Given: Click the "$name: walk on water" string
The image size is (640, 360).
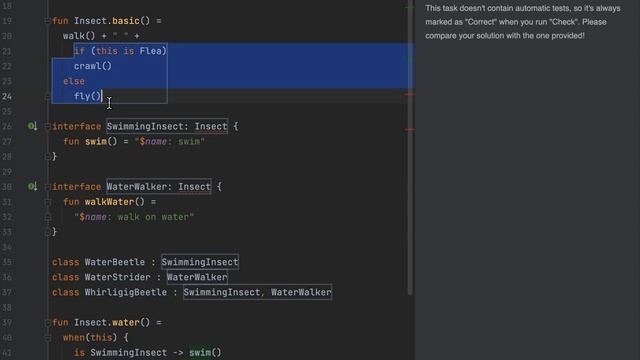Looking at the screenshot, I should pos(134,217).
